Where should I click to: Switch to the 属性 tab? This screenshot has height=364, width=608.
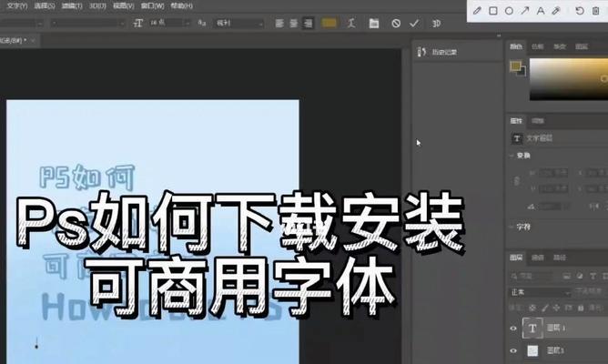point(516,121)
